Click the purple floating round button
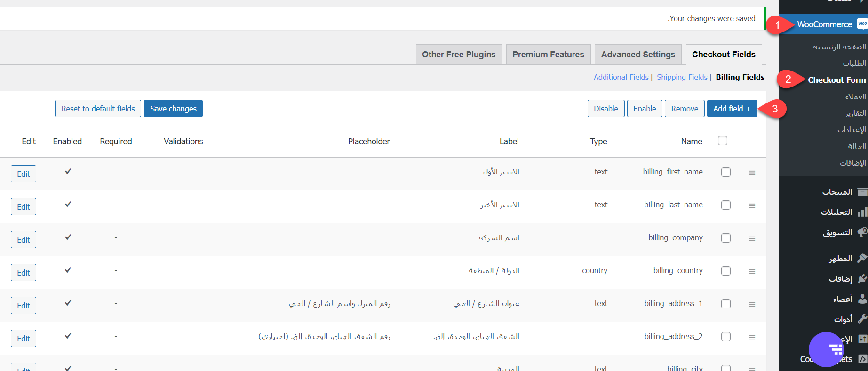This screenshot has width=868, height=371. pyautogui.click(x=827, y=349)
